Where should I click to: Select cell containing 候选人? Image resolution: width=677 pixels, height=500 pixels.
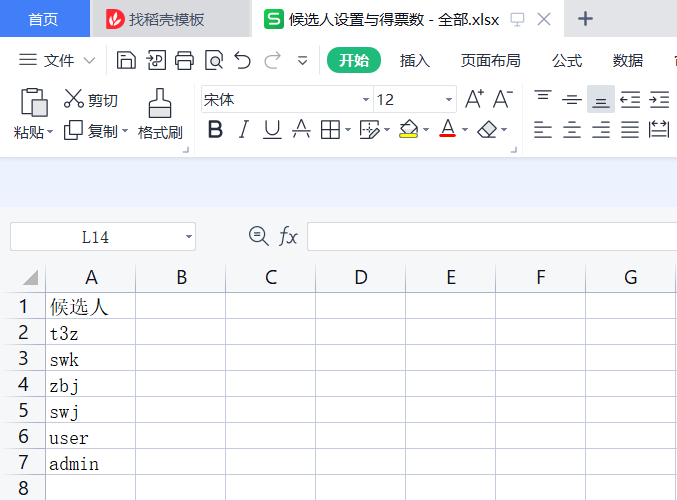(91, 306)
